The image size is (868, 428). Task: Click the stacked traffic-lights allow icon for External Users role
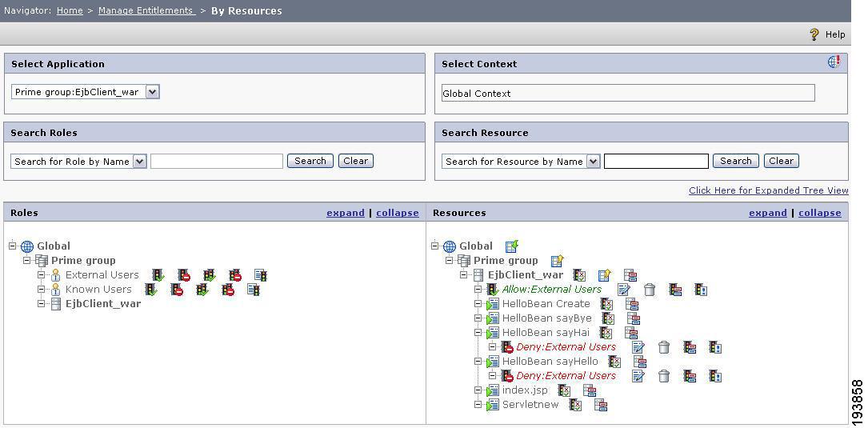coord(210,275)
